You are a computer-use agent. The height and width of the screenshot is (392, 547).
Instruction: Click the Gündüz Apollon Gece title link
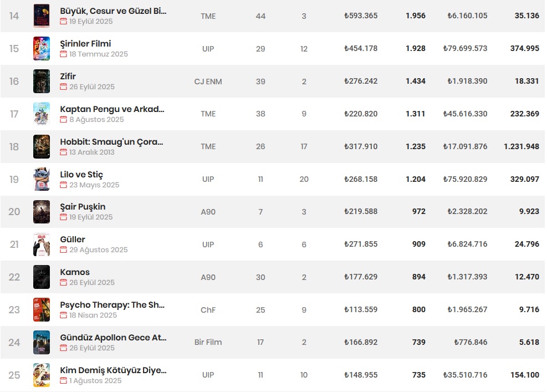tap(113, 337)
